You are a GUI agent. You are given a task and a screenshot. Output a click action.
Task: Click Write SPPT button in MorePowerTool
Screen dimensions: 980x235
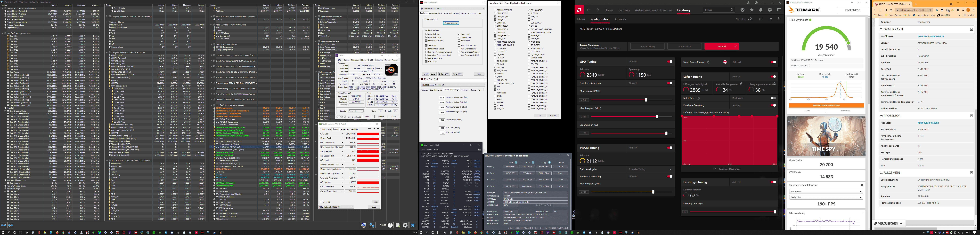coord(457,74)
